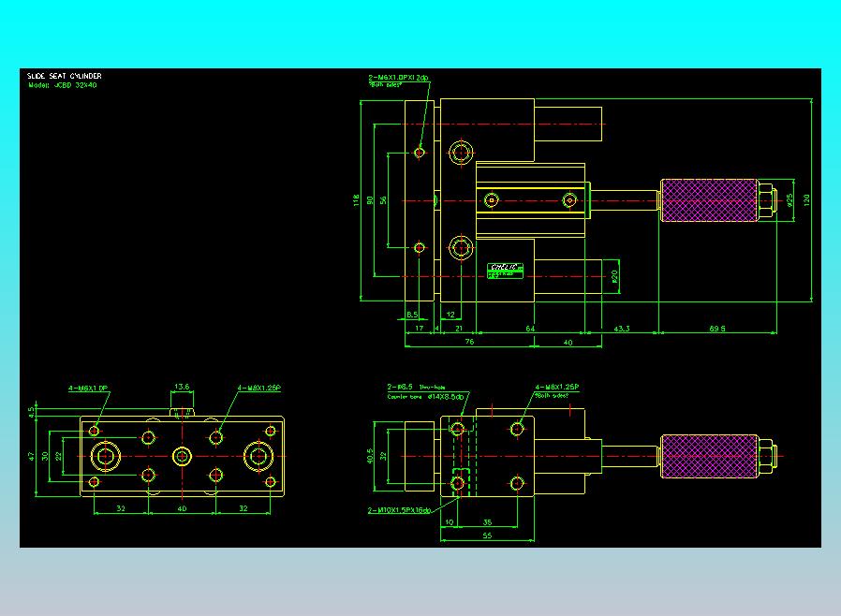Select the ø25 diameter dimension label
Screen dimensions: 841x616
789,200
